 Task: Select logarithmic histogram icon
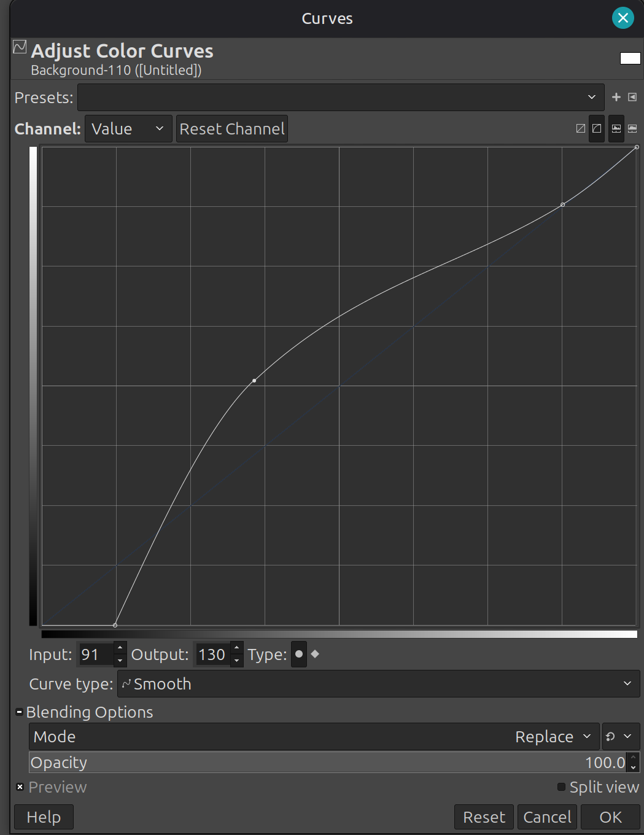(632, 129)
